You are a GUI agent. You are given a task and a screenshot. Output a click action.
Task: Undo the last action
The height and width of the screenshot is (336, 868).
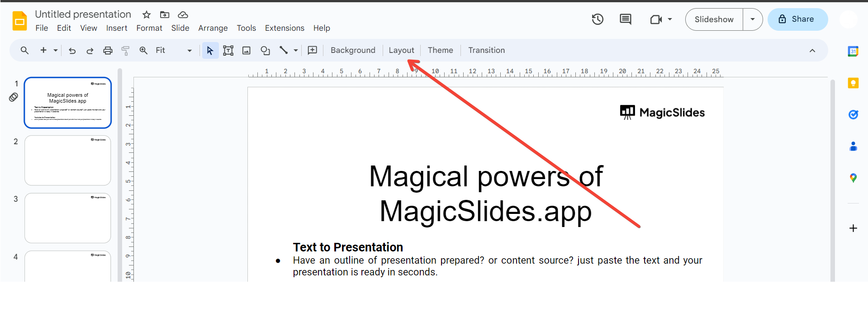[72, 51]
